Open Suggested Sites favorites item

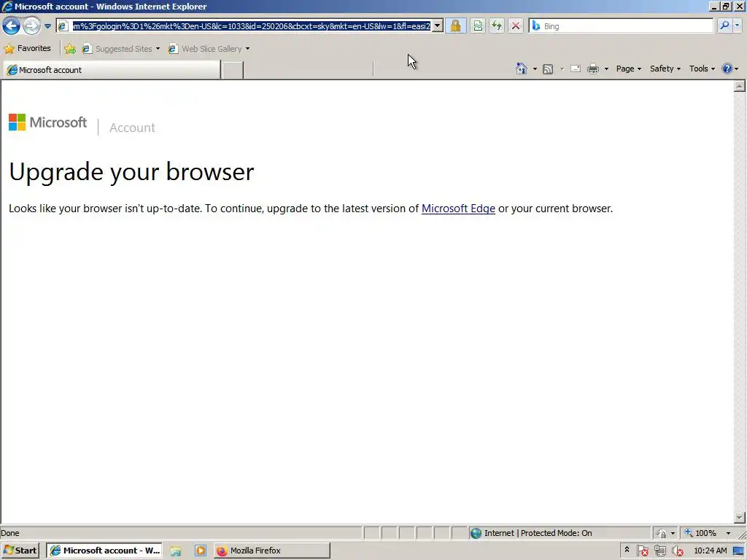(120, 49)
